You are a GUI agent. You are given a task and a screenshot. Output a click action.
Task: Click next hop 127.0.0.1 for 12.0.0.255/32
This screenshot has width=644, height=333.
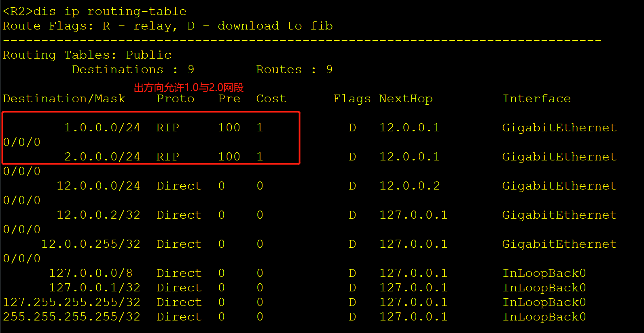413,244
